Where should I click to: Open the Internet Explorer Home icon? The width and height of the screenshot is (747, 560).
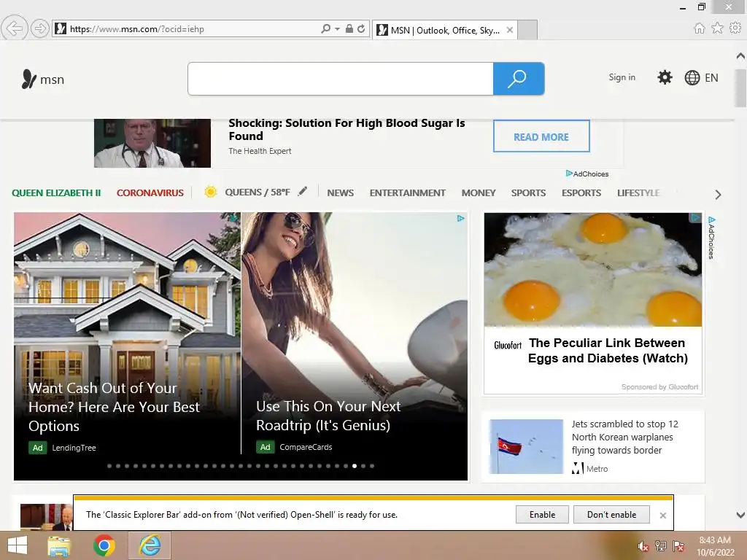click(700, 28)
